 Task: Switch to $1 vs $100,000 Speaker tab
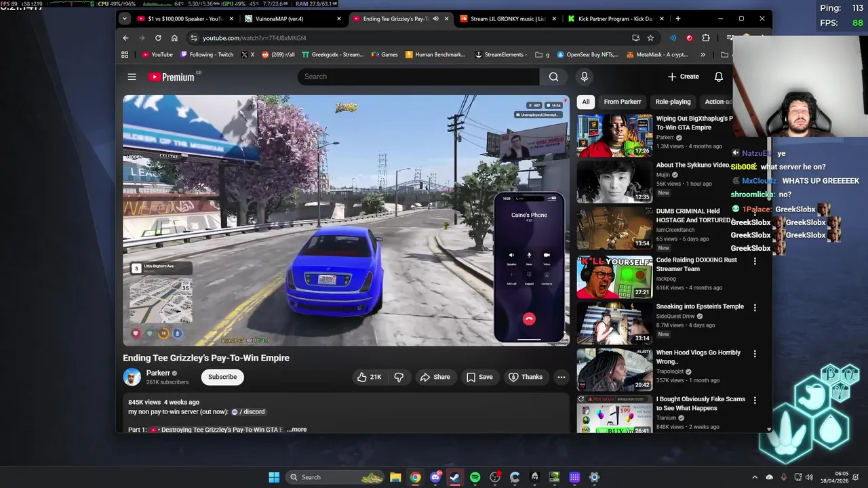(x=184, y=19)
